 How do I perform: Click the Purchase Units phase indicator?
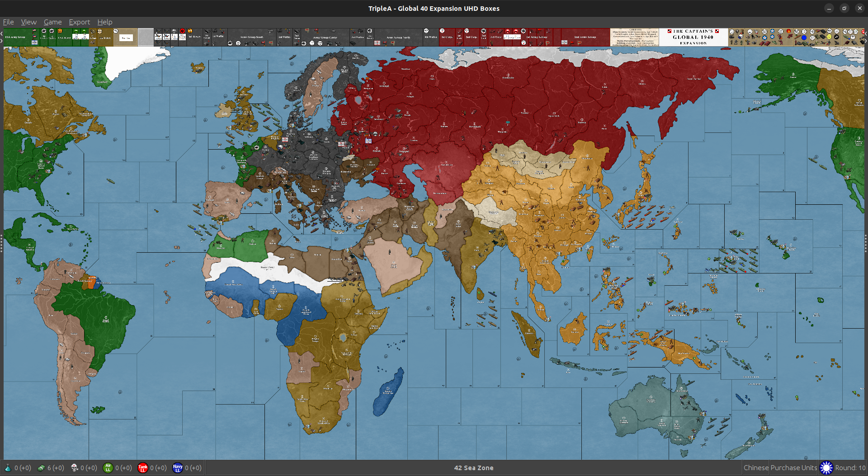click(793, 468)
